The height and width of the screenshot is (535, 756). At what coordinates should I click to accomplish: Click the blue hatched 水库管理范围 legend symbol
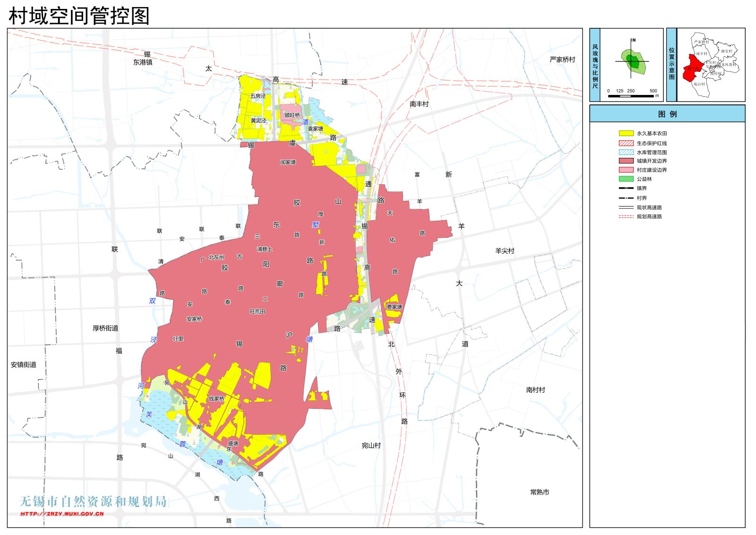point(626,152)
